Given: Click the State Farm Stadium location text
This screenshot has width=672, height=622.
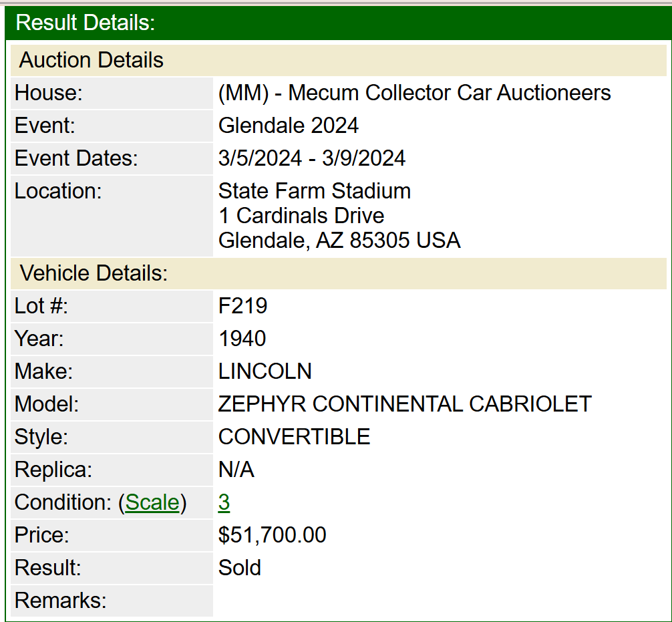Looking at the screenshot, I should click(315, 191).
